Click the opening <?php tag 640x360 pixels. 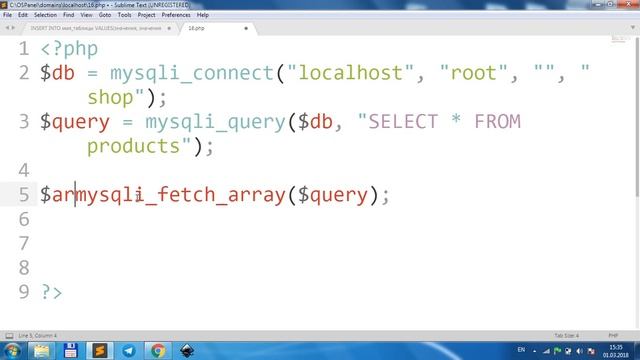tap(69, 49)
